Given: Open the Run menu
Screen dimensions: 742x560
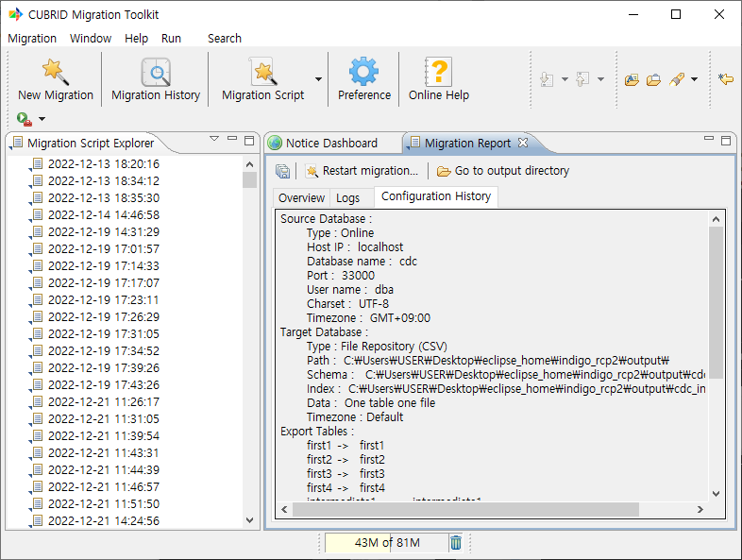Looking at the screenshot, I should pyautogui.click(x=171, y=39).
